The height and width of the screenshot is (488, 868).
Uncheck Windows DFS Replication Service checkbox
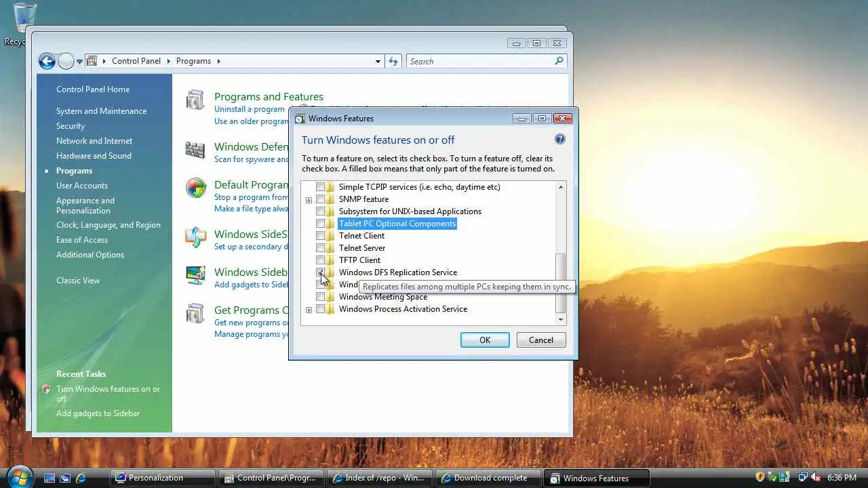click(320, 272)
